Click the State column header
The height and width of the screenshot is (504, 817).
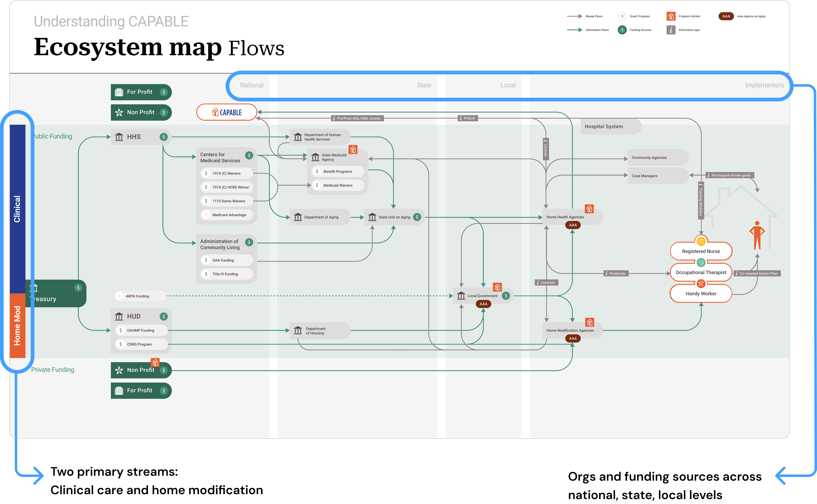coord(424,85)
